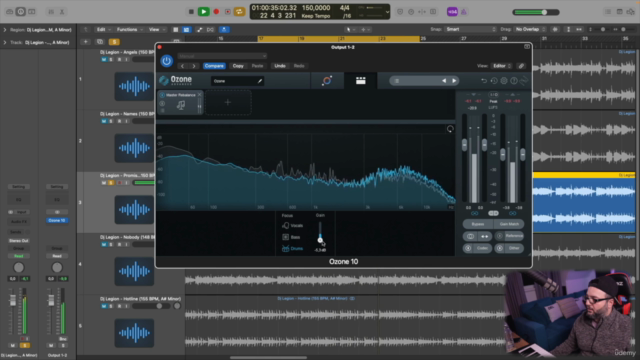Viewport: 640px width, 360px height.
Task: Click the plugin link chain icon
Action: [521, 66]
